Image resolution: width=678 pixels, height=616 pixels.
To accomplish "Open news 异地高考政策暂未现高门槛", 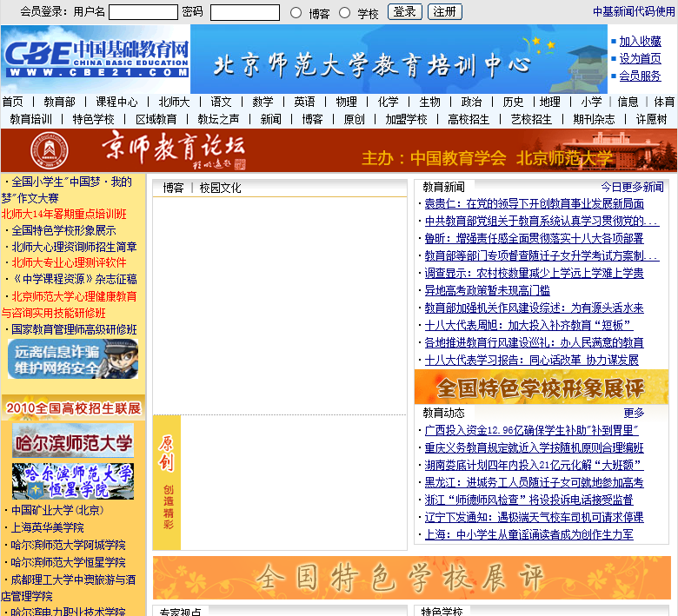I will point(487,290).
